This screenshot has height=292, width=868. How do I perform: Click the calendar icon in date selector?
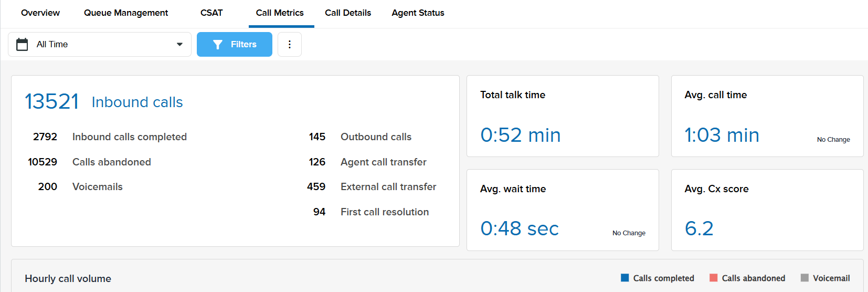click(22, 45)
